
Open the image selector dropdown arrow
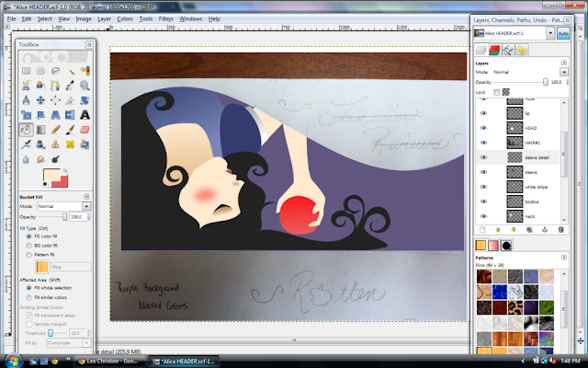point(550,33)
